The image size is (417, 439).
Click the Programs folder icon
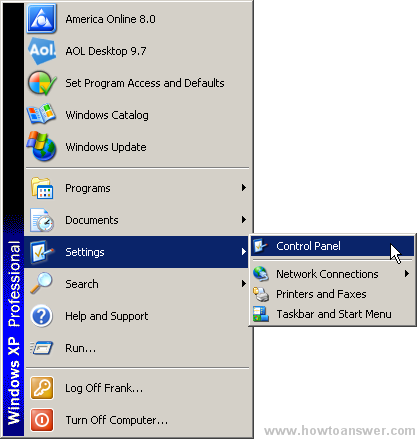42,188
